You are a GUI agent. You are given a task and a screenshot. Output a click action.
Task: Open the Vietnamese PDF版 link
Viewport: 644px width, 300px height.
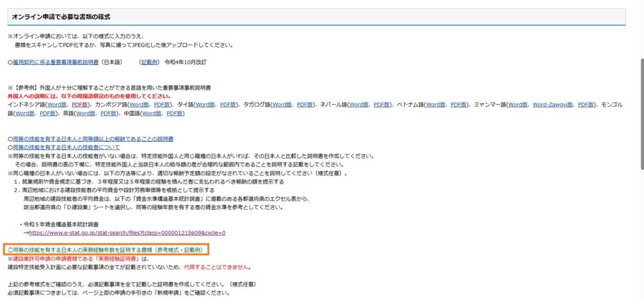[459, 105]
